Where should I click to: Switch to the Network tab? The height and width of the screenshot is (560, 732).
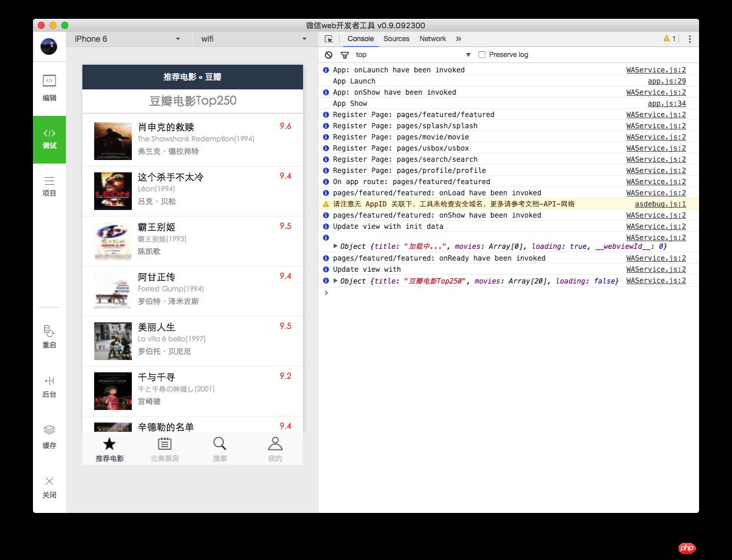432,39
